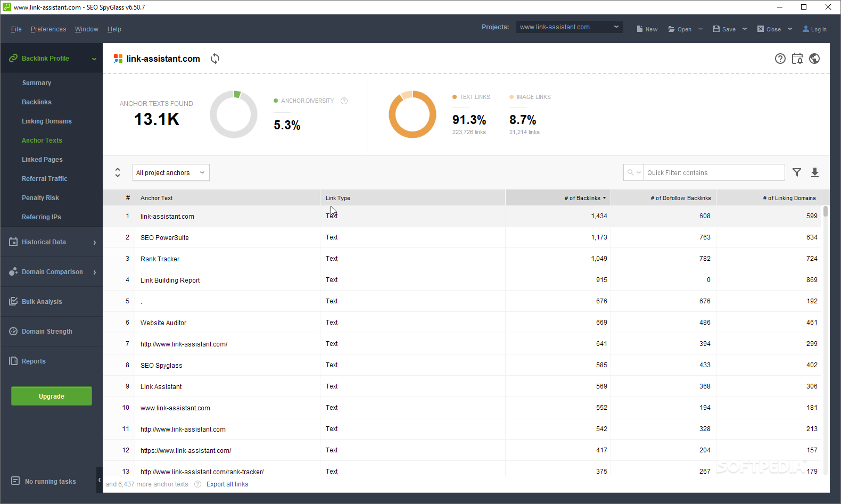Click the Reports icon in sidebar
The height and width of the screenshot is (504, 841).
click(x=13, y=361)
